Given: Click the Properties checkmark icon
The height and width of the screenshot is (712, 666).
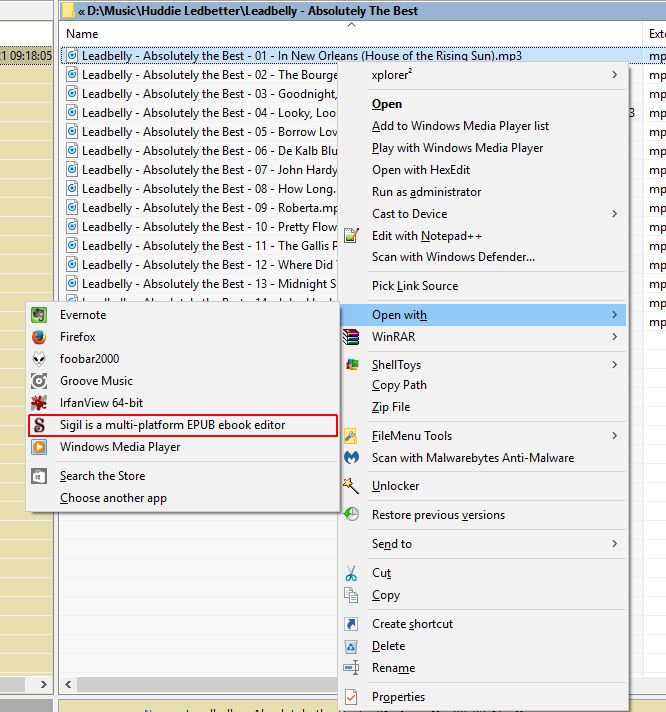Looking at the screenshot, I should pos(351,697).
